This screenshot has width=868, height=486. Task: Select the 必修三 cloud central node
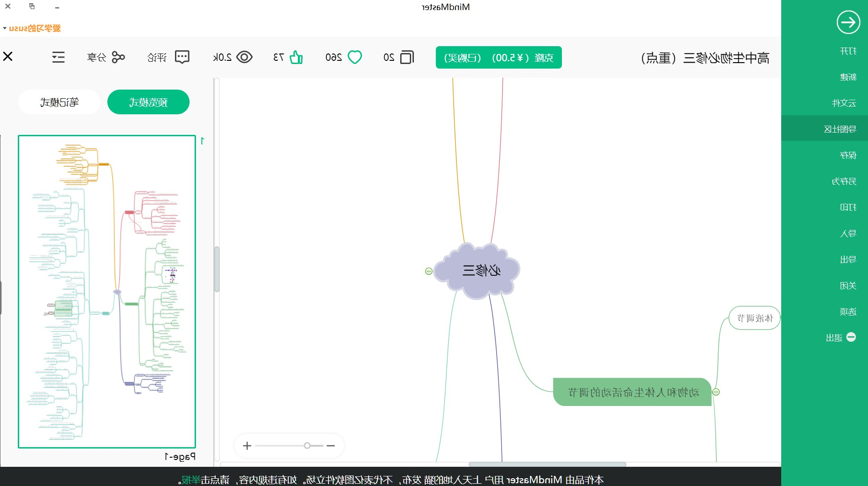click(x=477, y=271)
